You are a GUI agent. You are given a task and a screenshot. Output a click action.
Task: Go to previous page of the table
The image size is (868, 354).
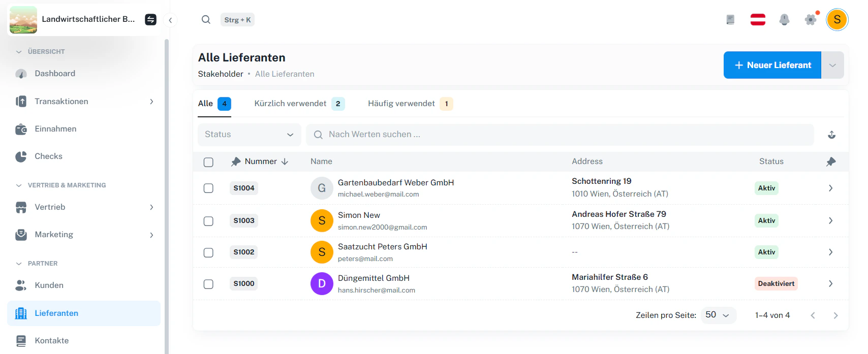tap(813, 315)
